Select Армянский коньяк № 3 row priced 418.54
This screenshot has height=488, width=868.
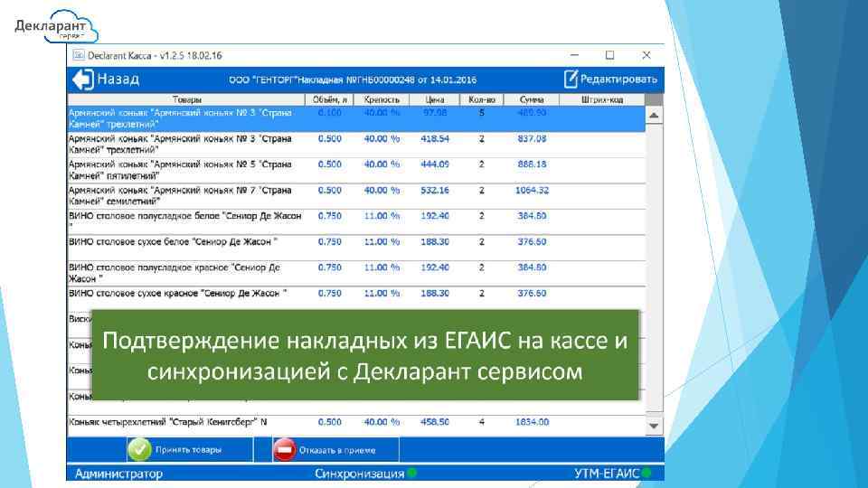pyautogui.click(x=356, y=145)
